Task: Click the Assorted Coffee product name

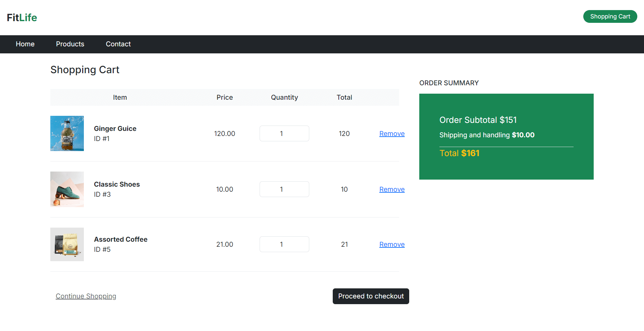Action: click(x=121, y=239)
